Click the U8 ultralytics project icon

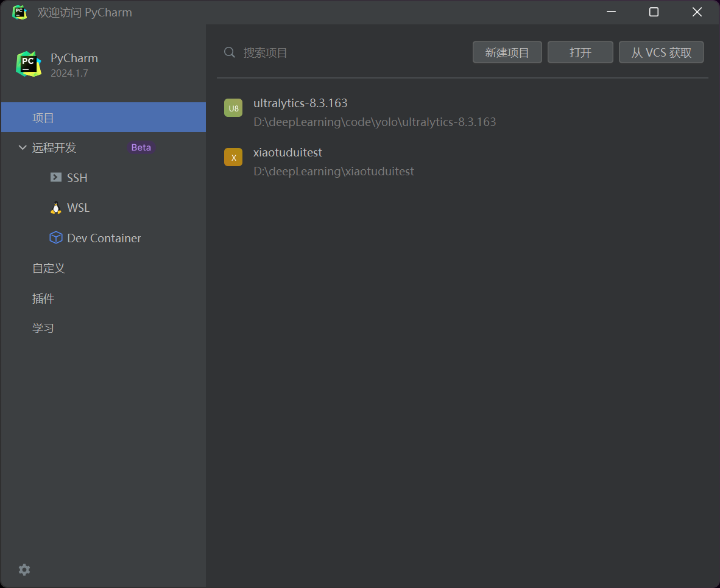(x=233, y=108)
